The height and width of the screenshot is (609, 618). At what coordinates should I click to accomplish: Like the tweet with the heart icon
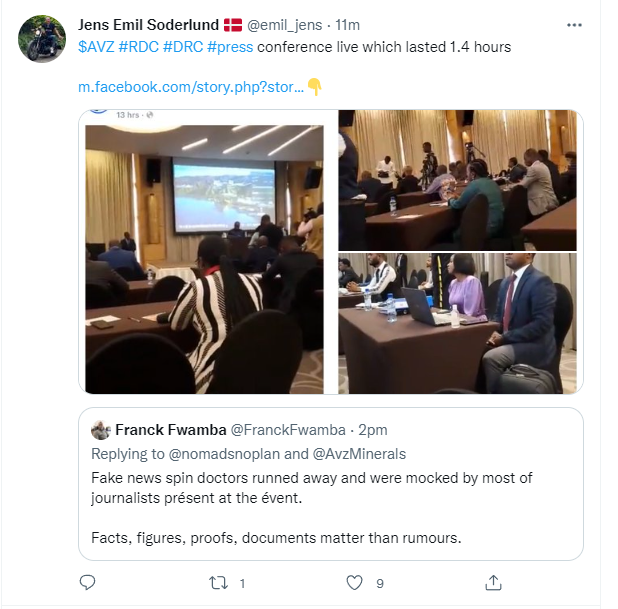coord(353,582)
